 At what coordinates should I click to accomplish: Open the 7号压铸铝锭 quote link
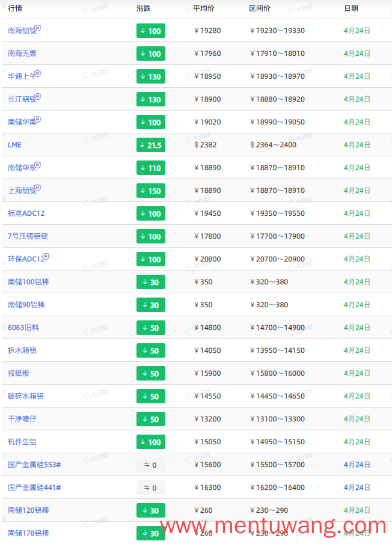tap(28, 236)
